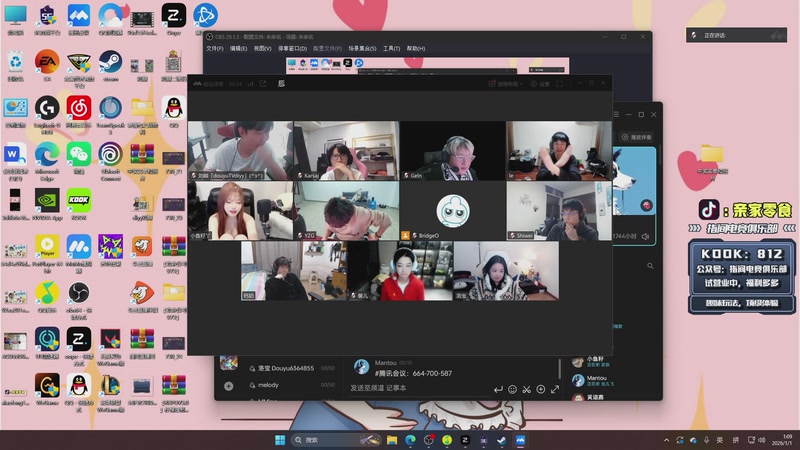
Task: Select the BridgeO avatar tile
Action: (453, 211)
